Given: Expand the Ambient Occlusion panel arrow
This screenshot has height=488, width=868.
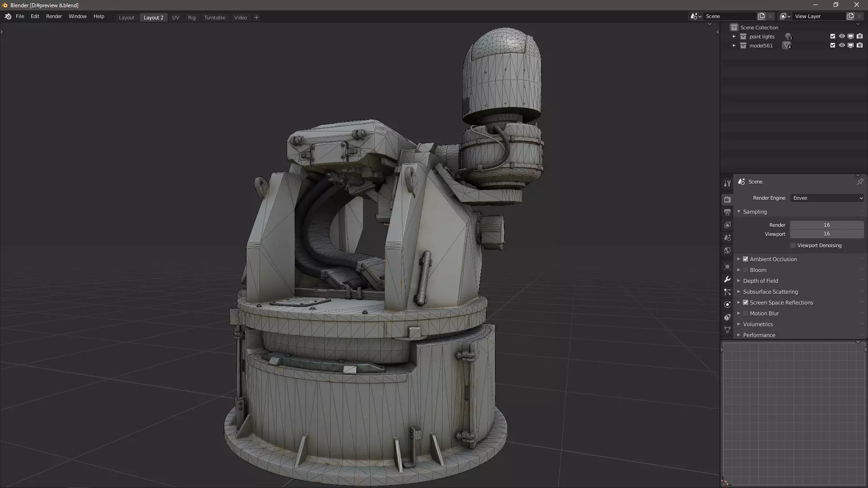Looking at the screenshot, I should [x=739, y=259].
